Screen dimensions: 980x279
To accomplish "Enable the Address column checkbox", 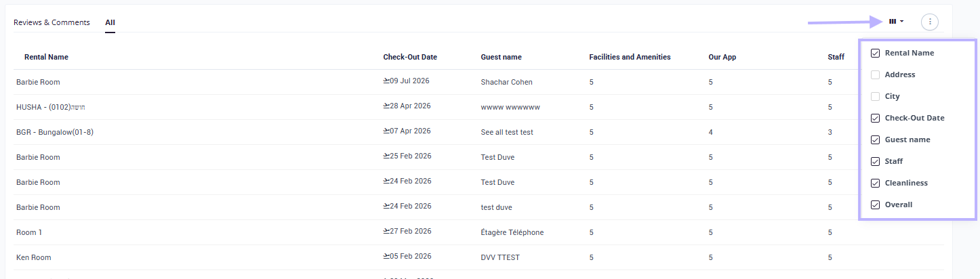I will point(875,74).
